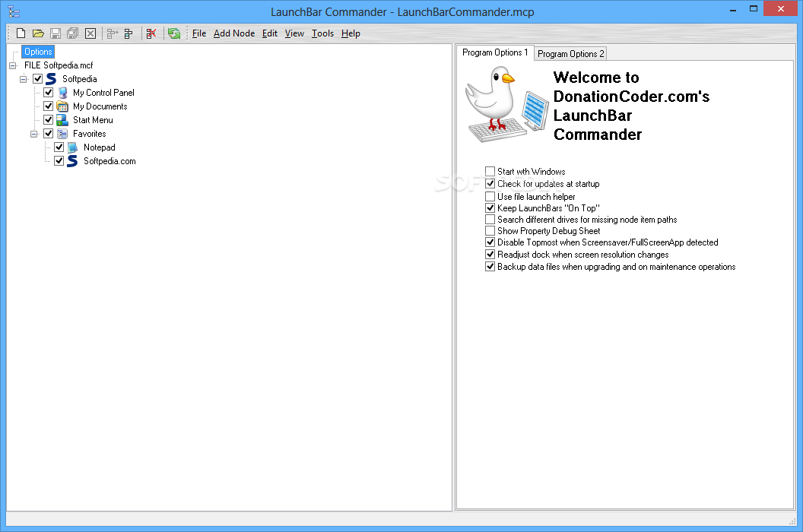The image size is (803, 532).
Task: Collapse the Softpedia tree node
Action: [x=23, y=79]
